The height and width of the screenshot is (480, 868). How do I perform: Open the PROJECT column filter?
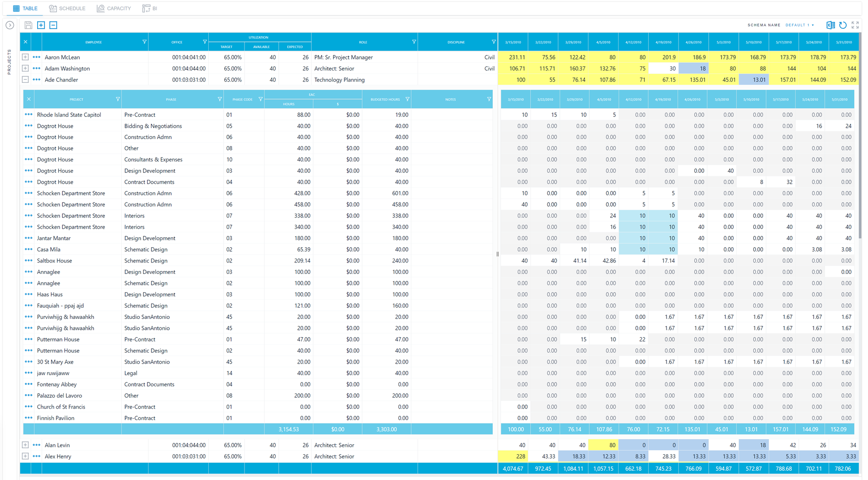point(118,99)
